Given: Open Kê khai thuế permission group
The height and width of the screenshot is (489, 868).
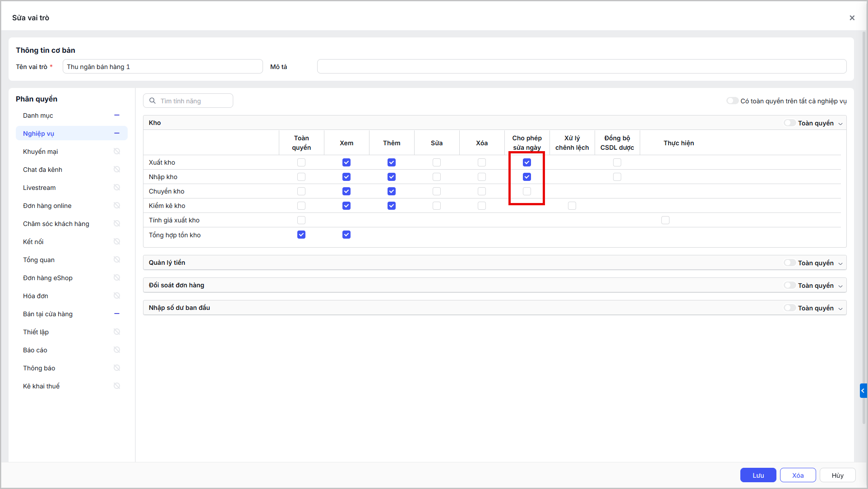Looking at the screenshot, I should 72,386.
